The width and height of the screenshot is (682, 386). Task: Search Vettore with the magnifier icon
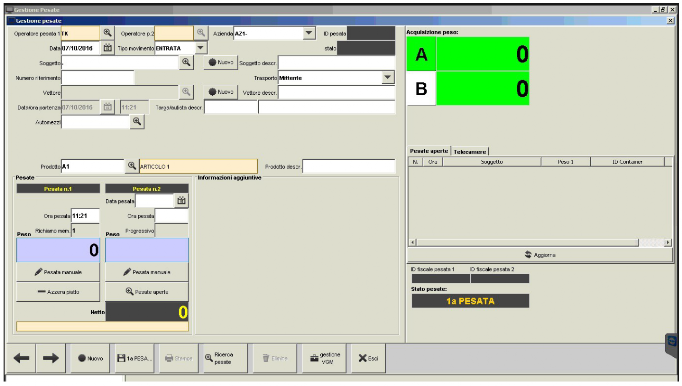[x=186, y=92]
